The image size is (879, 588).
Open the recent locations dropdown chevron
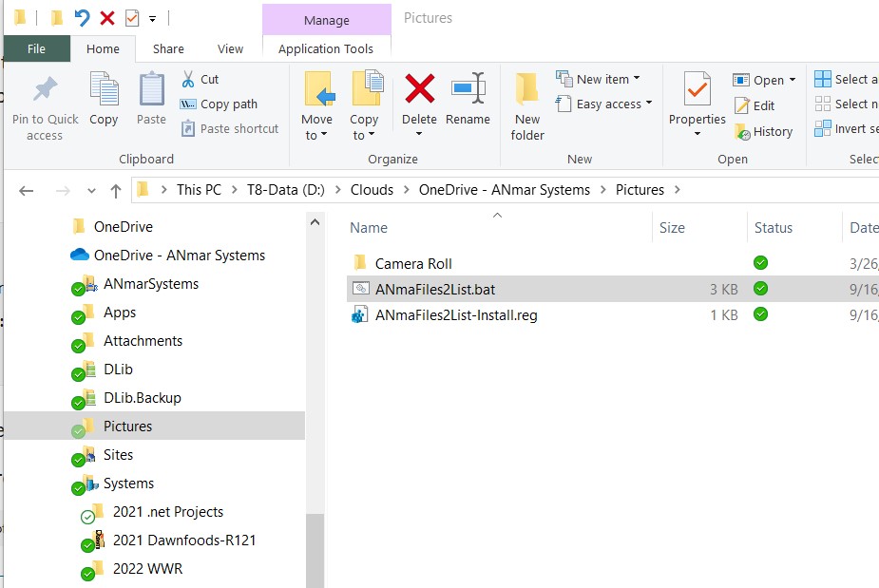pos(91,191)
